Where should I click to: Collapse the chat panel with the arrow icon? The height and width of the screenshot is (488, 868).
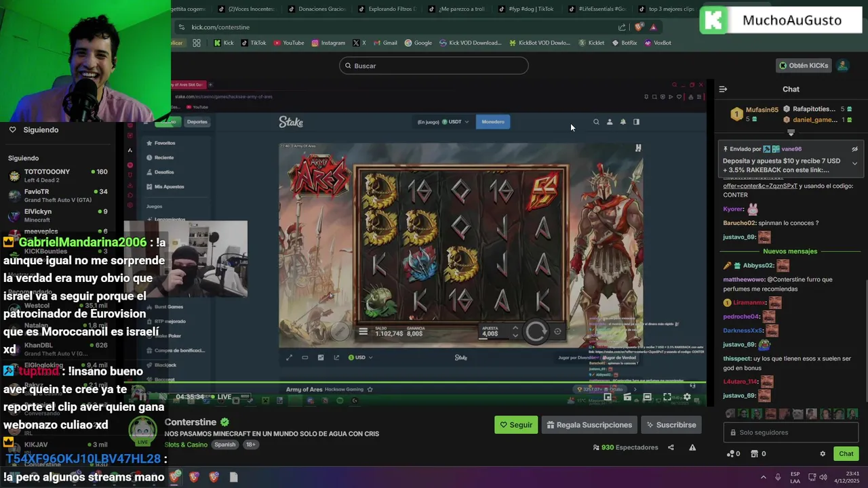723,89
